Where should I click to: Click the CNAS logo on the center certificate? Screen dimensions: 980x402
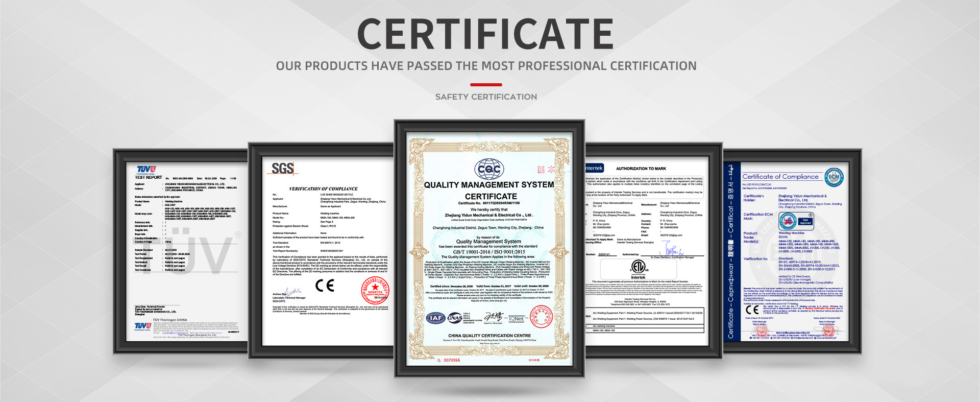click(x=455, y=318)
